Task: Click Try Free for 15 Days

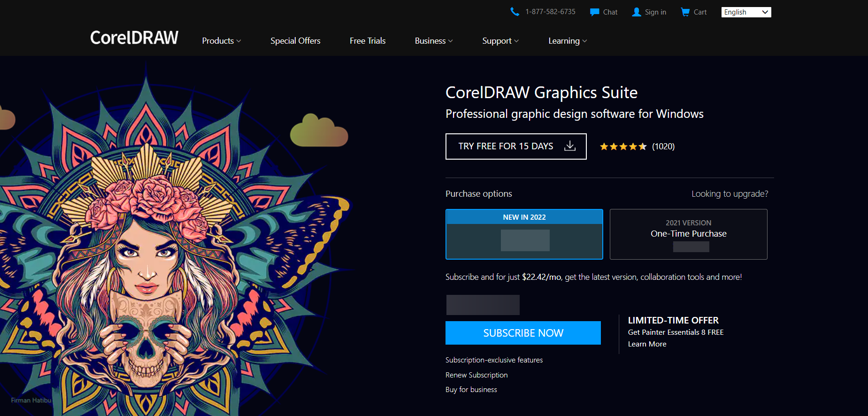Action: (516, 146)
